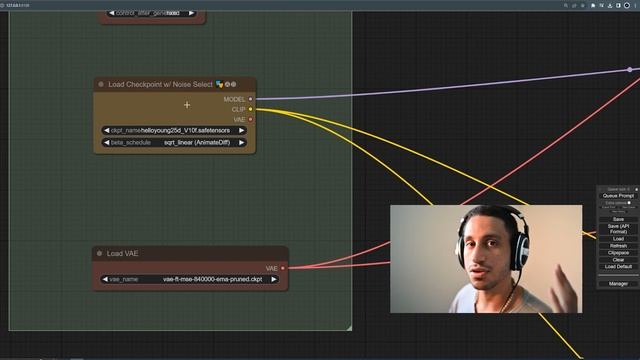
Task: Click the browser profile avatar icon
Action: (x=627, y=5)
